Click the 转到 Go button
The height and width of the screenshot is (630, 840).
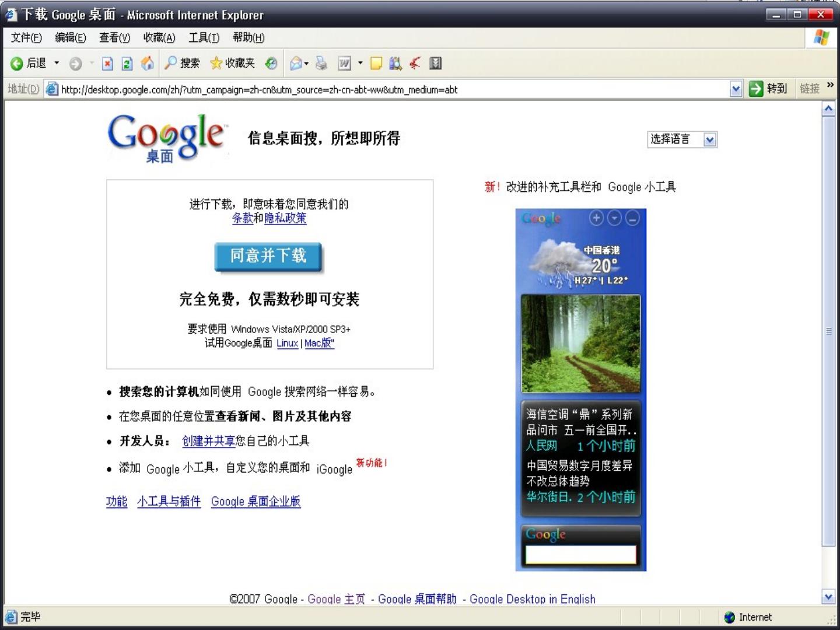[768, 89]
